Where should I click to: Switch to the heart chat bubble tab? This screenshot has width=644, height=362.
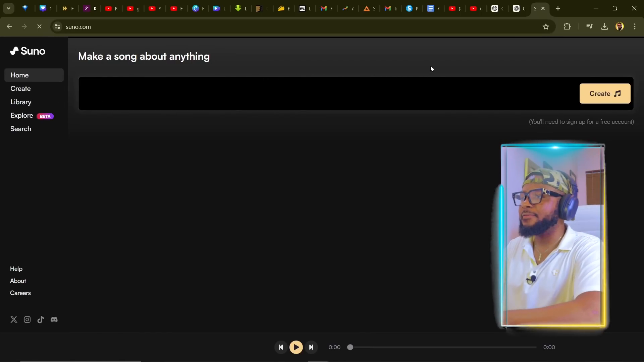point(46,8)
